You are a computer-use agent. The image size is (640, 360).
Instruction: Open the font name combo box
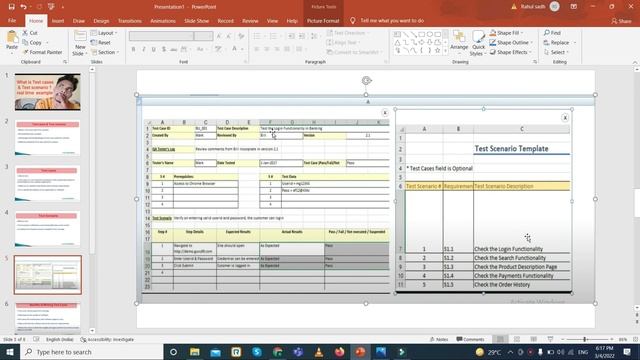point(162,36)
